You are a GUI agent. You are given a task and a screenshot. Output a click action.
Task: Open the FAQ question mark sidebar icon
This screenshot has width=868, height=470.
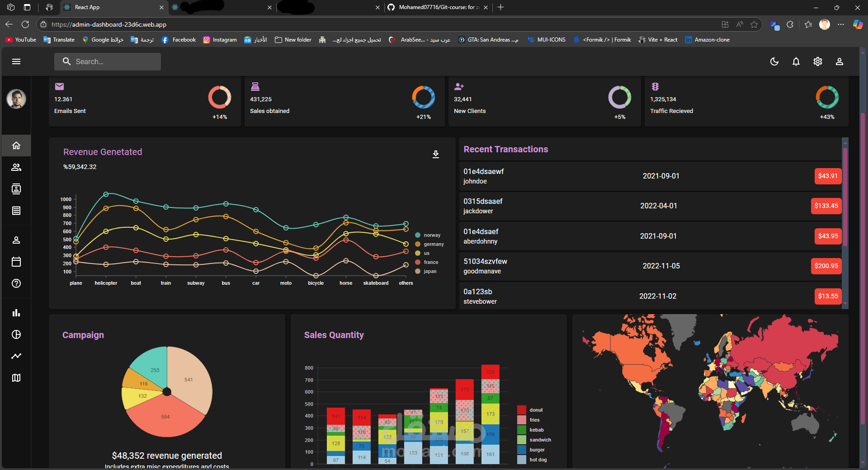point(16,283)
